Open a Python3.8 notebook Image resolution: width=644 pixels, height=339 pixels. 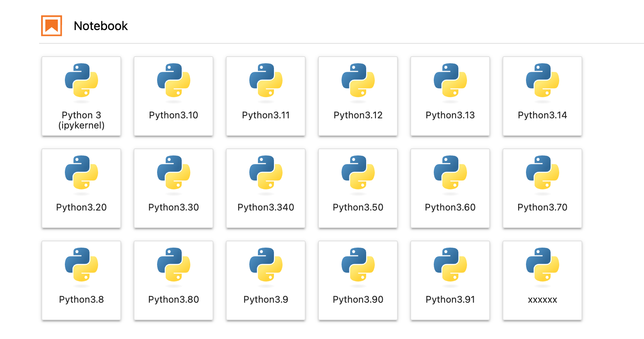81,280
